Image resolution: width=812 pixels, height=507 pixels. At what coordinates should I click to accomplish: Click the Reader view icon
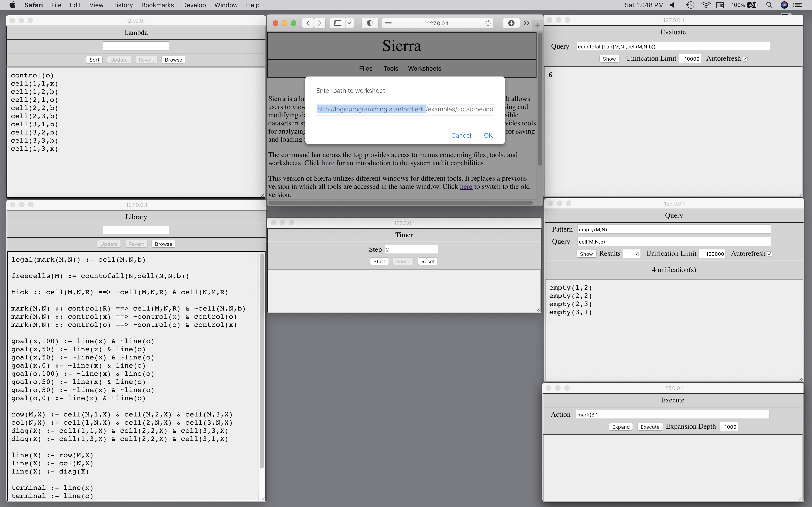pyautogui.click(x=388, y=23)
